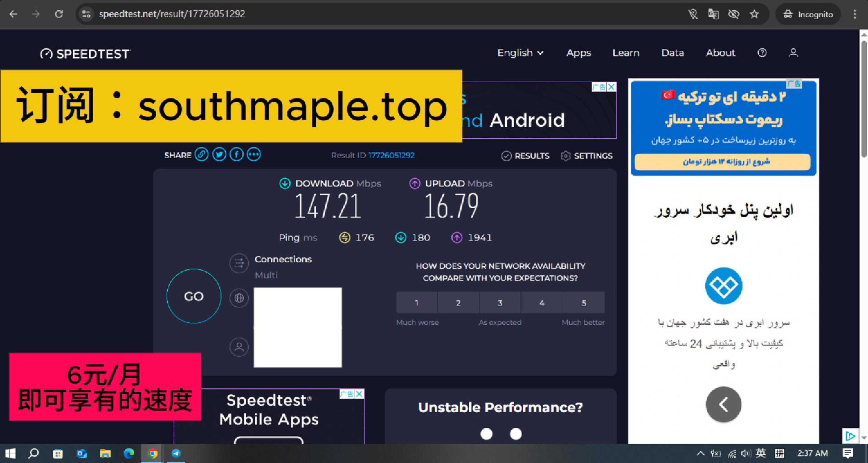Click the round back-arrow button in sidebar ad
Screen dimensions: 868x463
coord(724,404)
